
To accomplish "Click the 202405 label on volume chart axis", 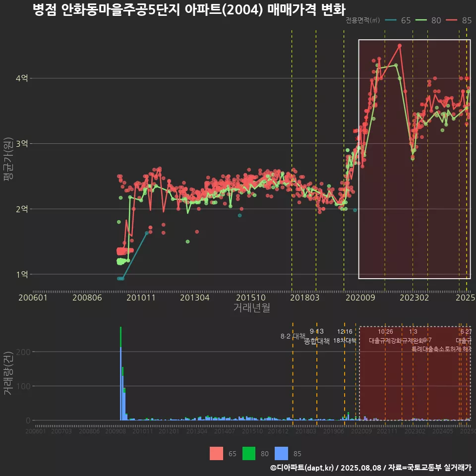I will click(443, 431).
